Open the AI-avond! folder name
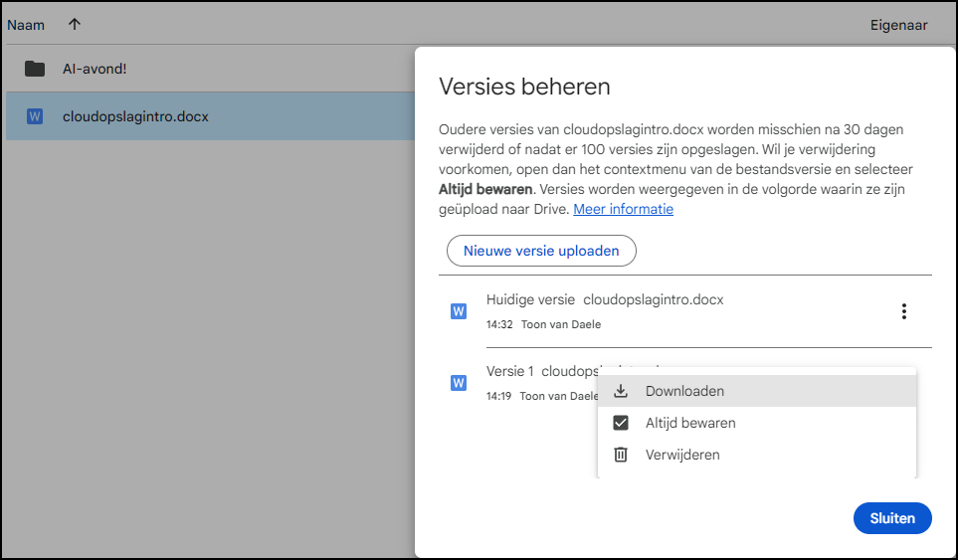This screenshot has height=560, width=958. [x=95, y=69]
